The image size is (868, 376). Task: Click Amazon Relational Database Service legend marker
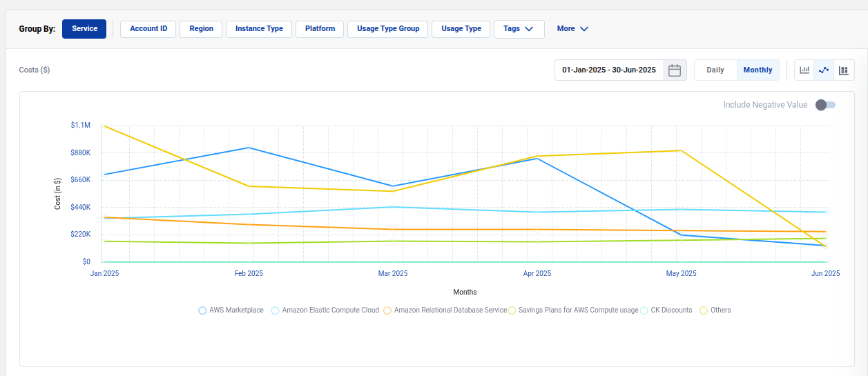pyautogui.click(x=387, y=310)
